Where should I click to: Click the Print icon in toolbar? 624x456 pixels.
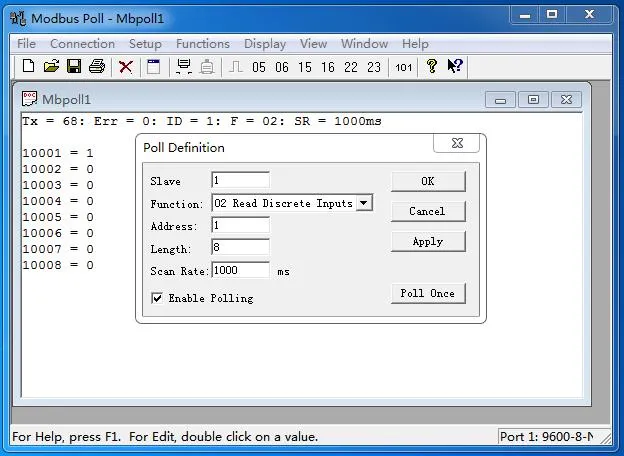click(x=97, y=66)
